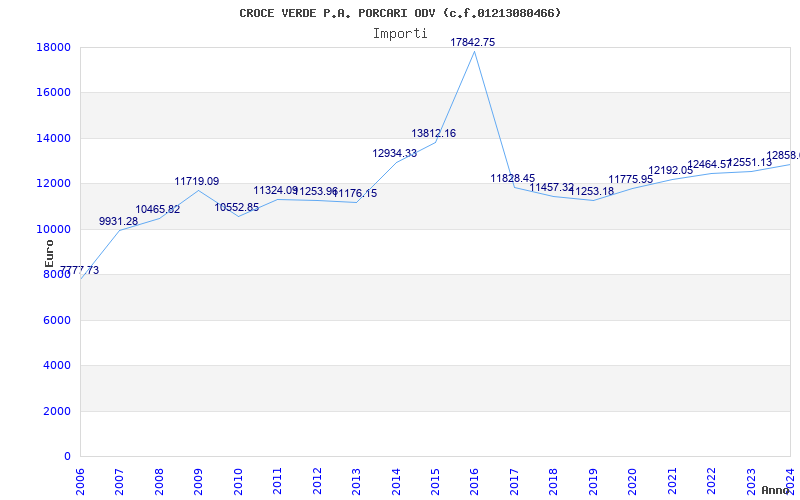Select the peak value label 17842.75

(x=472, y=42)
